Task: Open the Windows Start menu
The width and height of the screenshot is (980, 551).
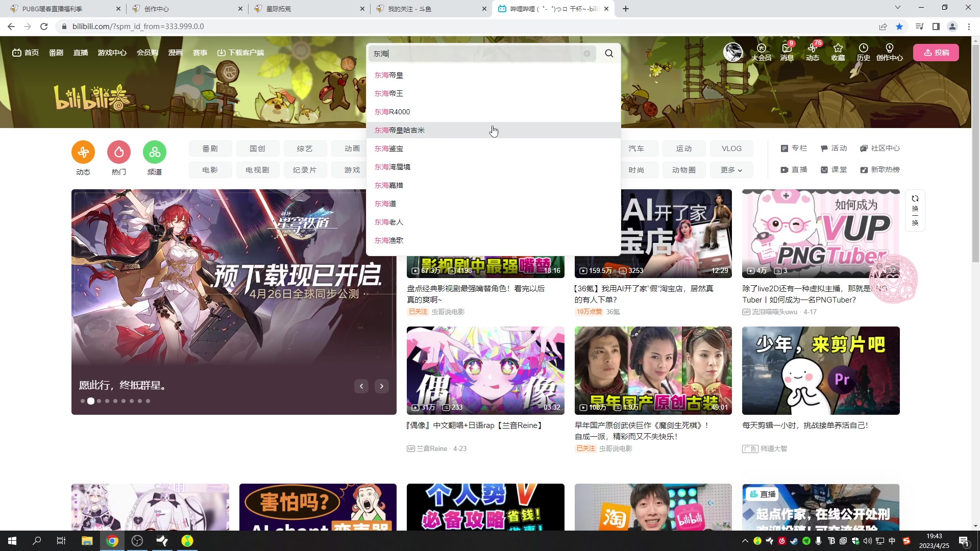Action: 12,541
